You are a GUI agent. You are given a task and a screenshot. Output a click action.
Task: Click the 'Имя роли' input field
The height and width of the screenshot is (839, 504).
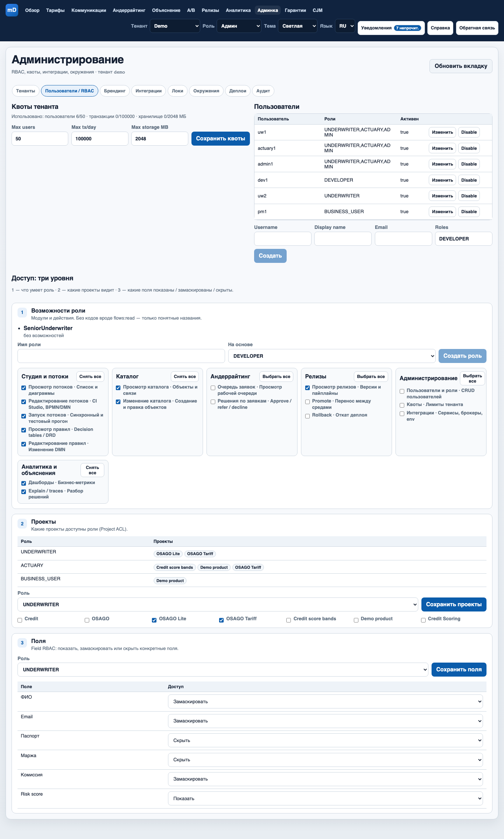(x=121, y=356)
